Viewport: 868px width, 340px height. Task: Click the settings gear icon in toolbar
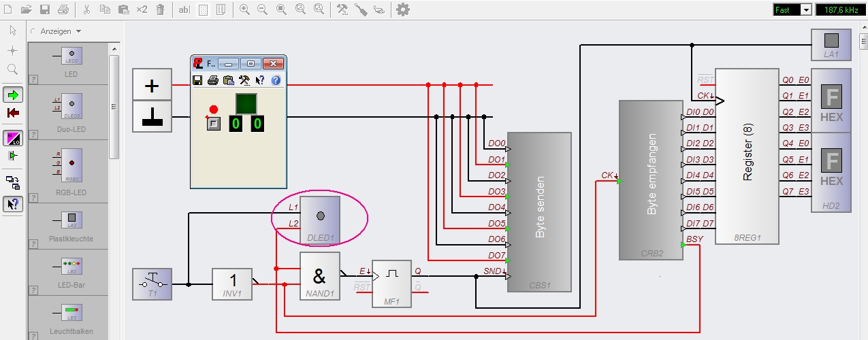[403, 10]
